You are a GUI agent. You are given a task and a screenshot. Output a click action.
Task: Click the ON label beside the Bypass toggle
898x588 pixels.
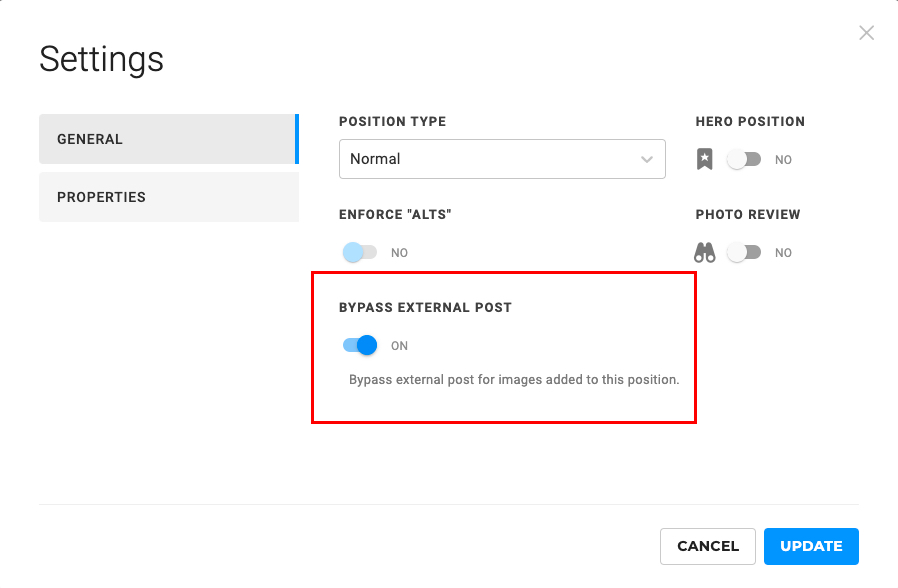coord(399,346)
